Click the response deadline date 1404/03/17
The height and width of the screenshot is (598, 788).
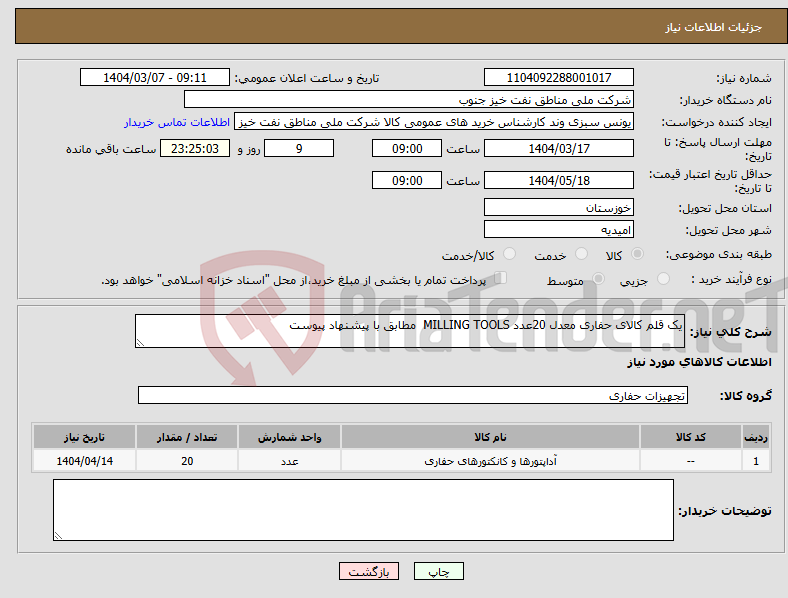click(x=559, y=148)
